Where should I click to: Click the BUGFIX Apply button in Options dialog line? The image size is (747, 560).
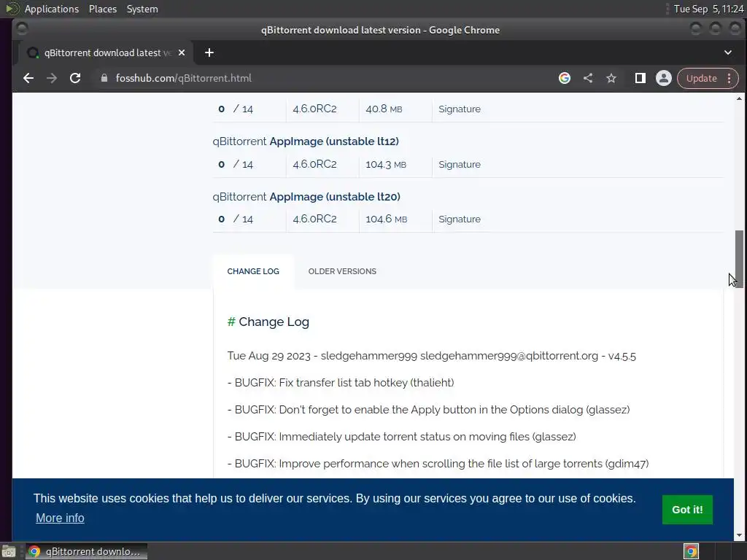(x=428, y=410)
